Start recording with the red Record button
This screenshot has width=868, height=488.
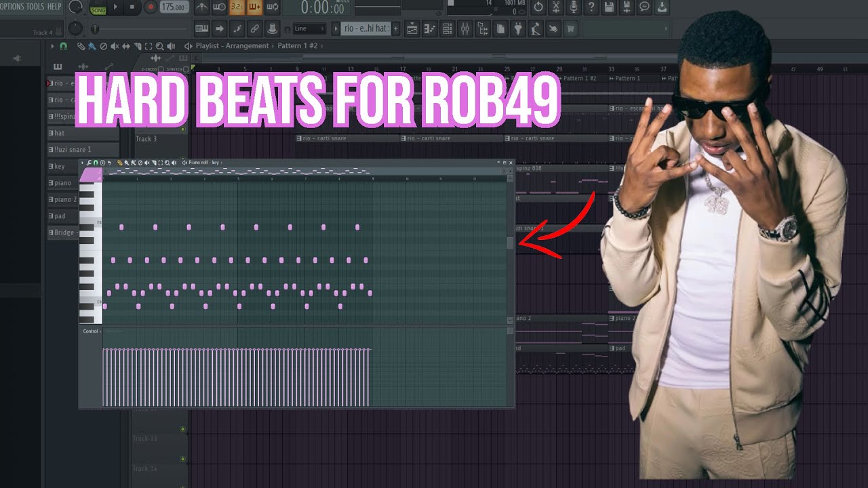(151, 7)
